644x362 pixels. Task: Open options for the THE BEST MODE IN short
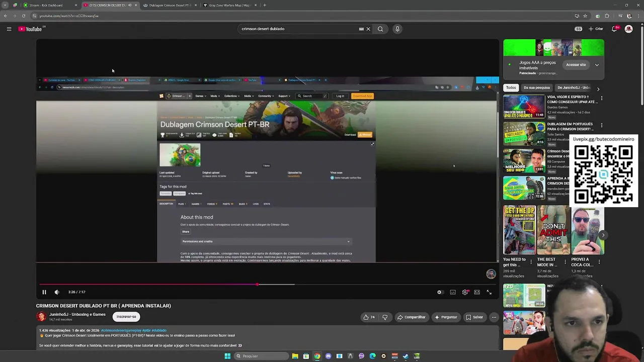click(565, 262)
